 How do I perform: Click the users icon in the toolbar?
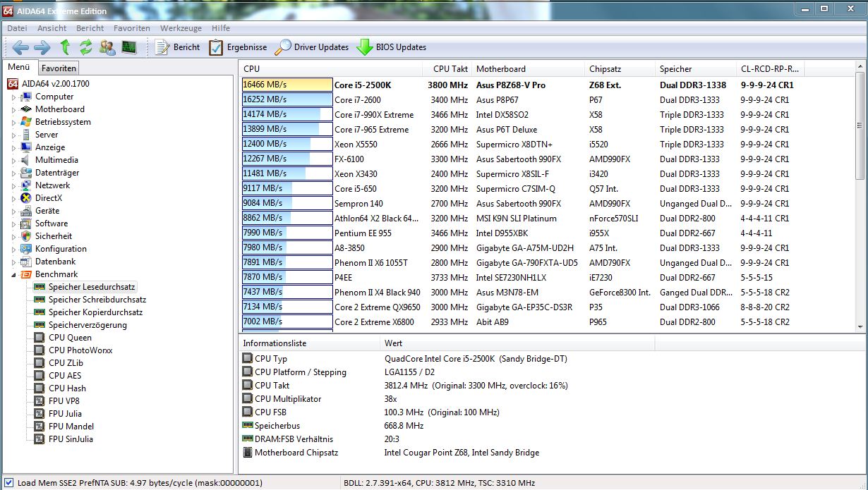[107, 47]
